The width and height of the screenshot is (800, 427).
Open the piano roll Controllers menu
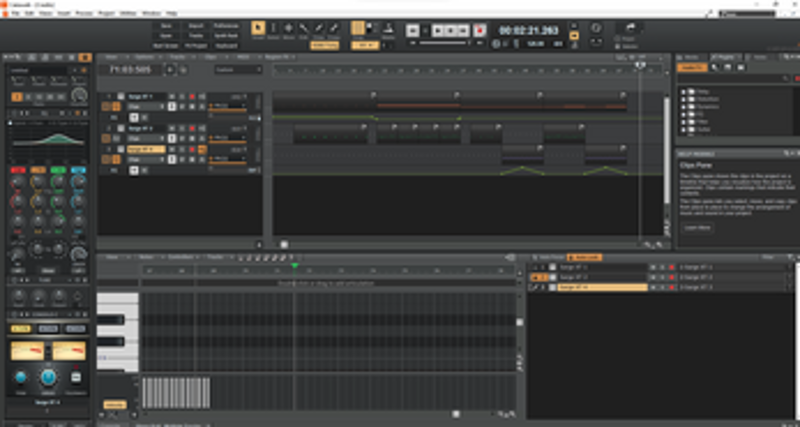[x=181, y=257]
